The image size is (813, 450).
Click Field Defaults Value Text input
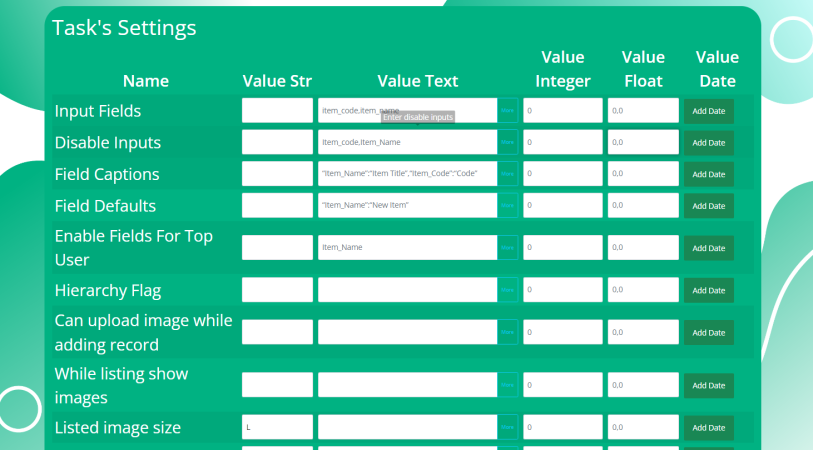click(407, 206)
